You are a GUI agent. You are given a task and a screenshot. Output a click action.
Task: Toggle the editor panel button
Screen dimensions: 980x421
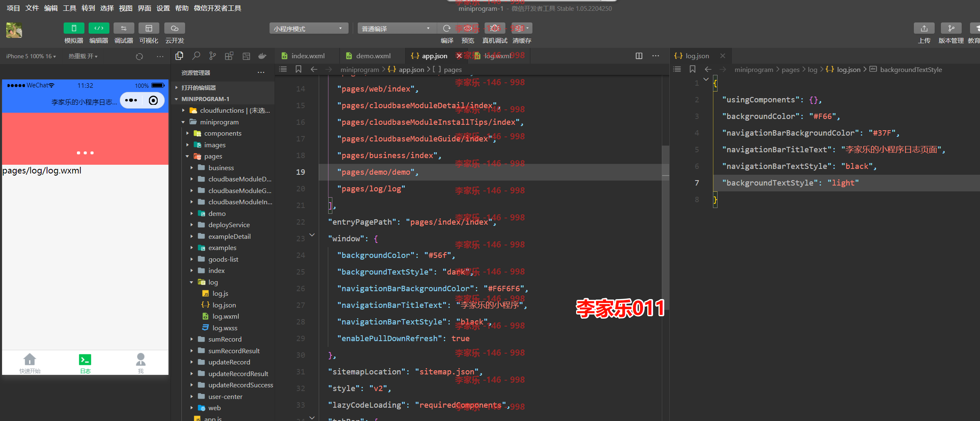(x=99, y=28)
